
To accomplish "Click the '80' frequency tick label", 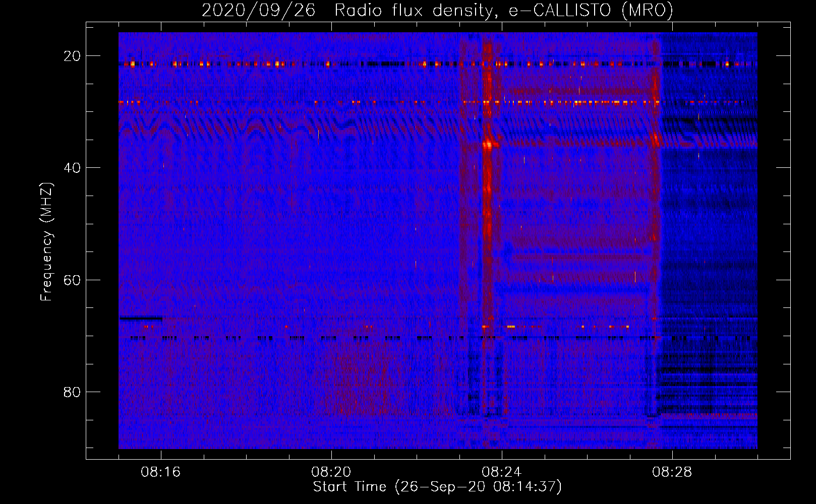I will pyautogui.click(x=72, y=392).
